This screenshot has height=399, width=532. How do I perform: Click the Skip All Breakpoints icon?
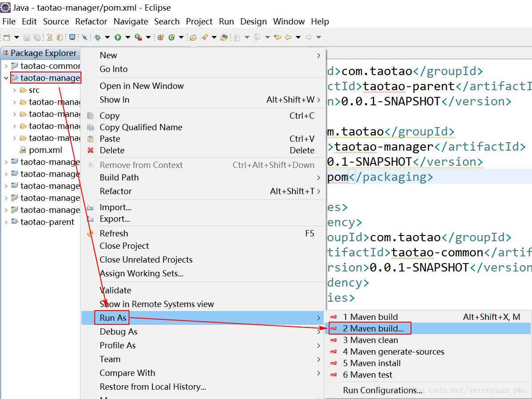coord(85,37)
